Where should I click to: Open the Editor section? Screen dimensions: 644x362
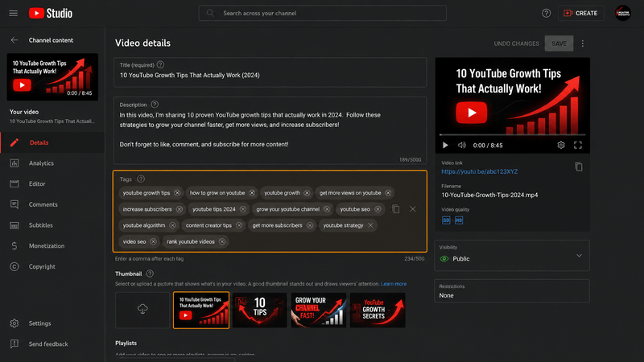pos(52,184)
